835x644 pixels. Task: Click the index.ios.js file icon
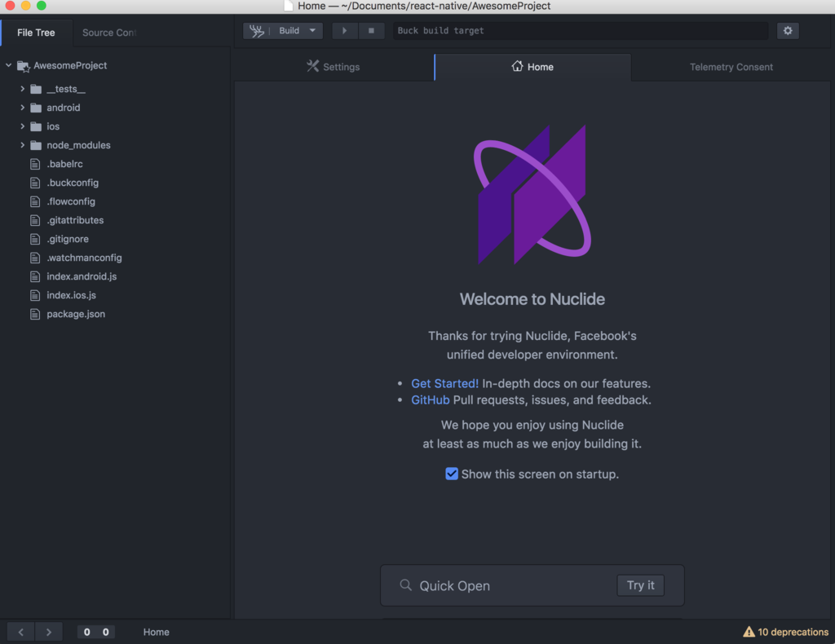tap(35, 295)
